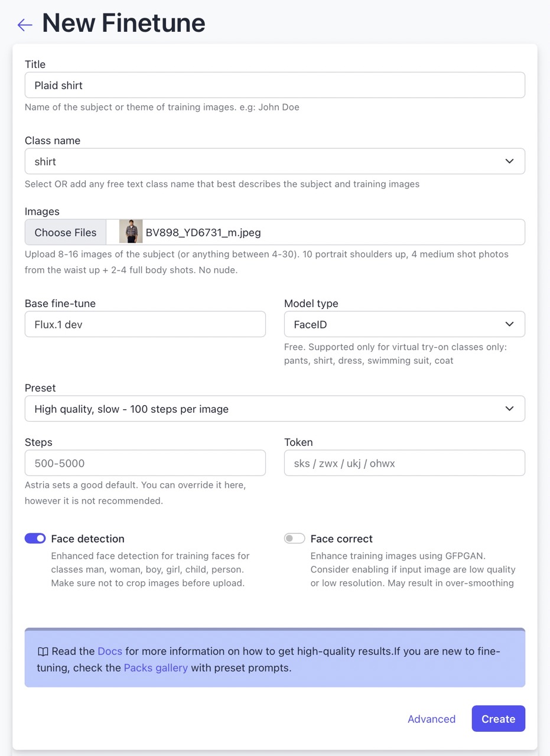The image size is (550, 756).
Task: Click the Face correct label text
Action: coord(341,539)
